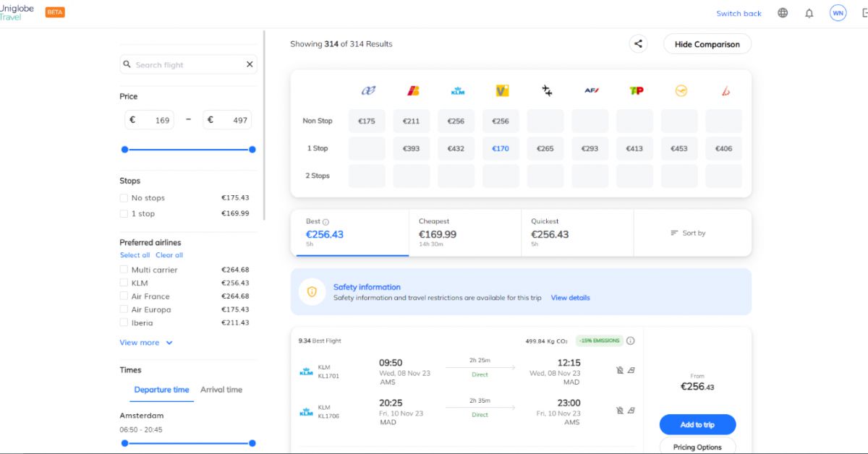Open the notifications bell
This screenshot has height=454, width=868.
809,13
